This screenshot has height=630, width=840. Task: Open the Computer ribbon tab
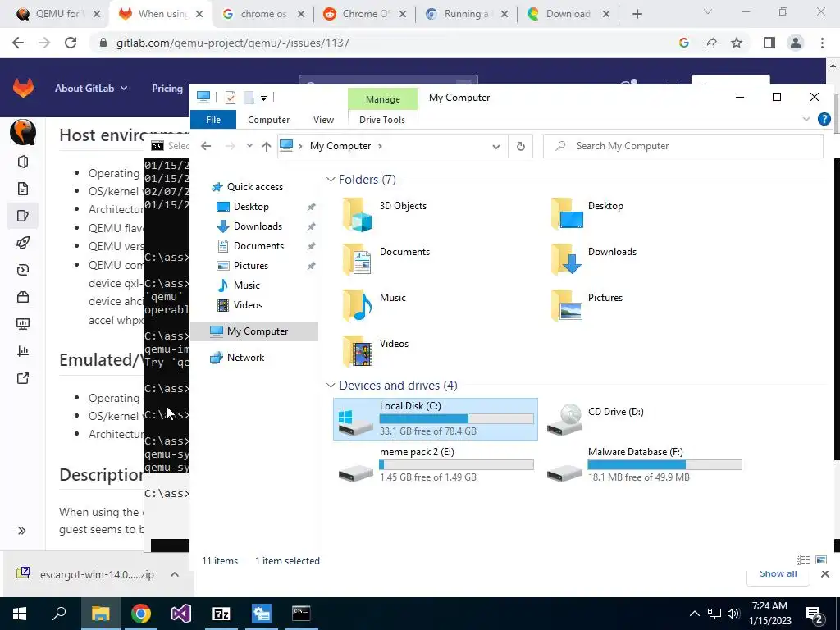point(269,120)
